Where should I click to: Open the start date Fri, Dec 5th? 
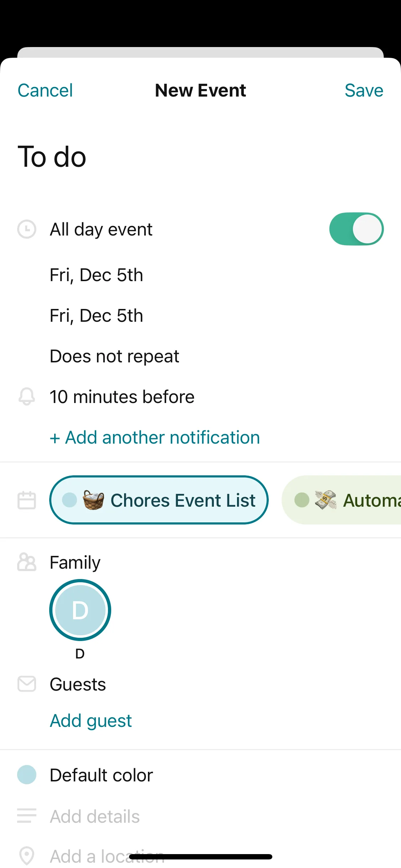(x=96, y=275)
